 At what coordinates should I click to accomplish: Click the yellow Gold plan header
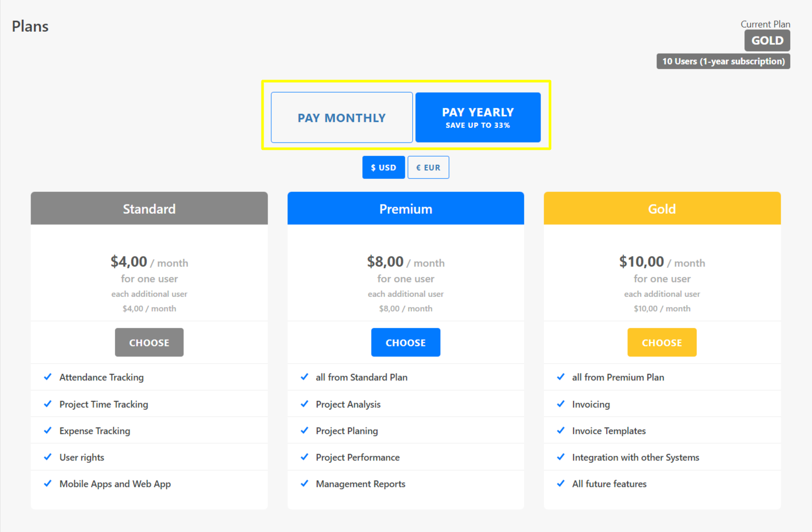(662, 209)
